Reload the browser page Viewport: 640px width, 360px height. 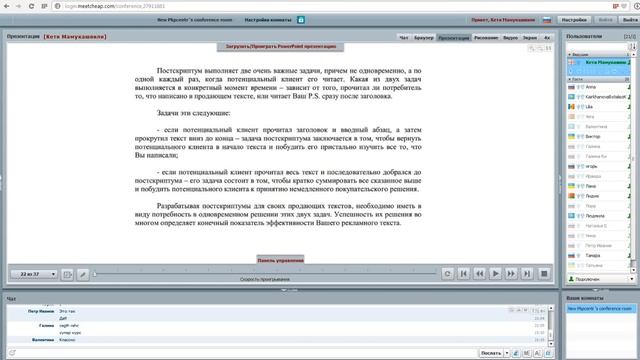click(x=31, y=6)
